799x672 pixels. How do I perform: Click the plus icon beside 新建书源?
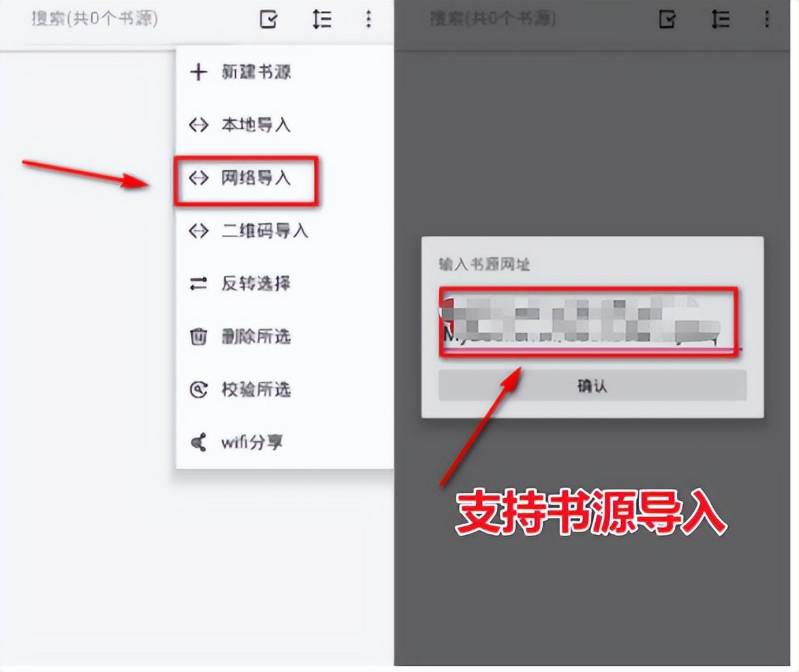pos(198,72)
